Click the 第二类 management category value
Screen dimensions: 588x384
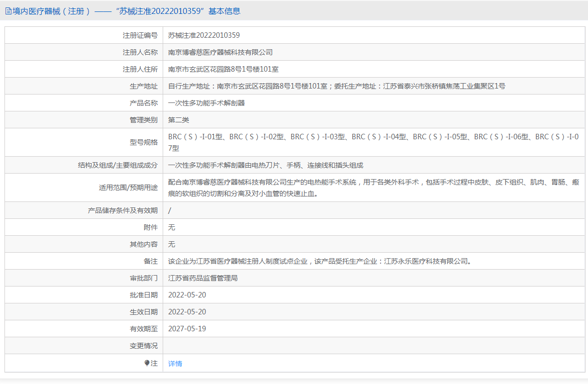[x=179, y=120]
